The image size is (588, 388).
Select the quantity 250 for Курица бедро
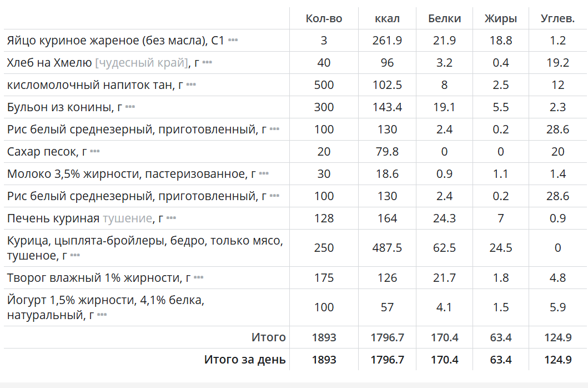[324, 248]
